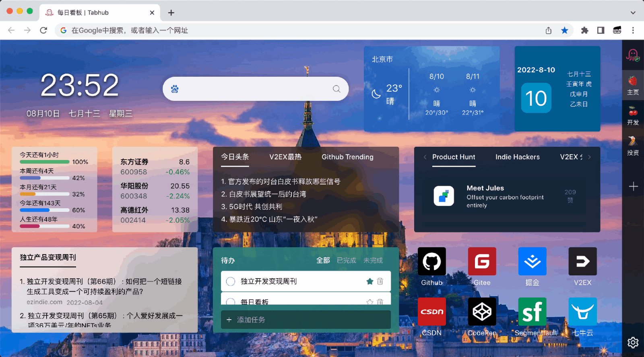Viewport: 644px width, 357px height.
Task: Open the 华阳股份 stock row
Action: [x=155, y=191]
